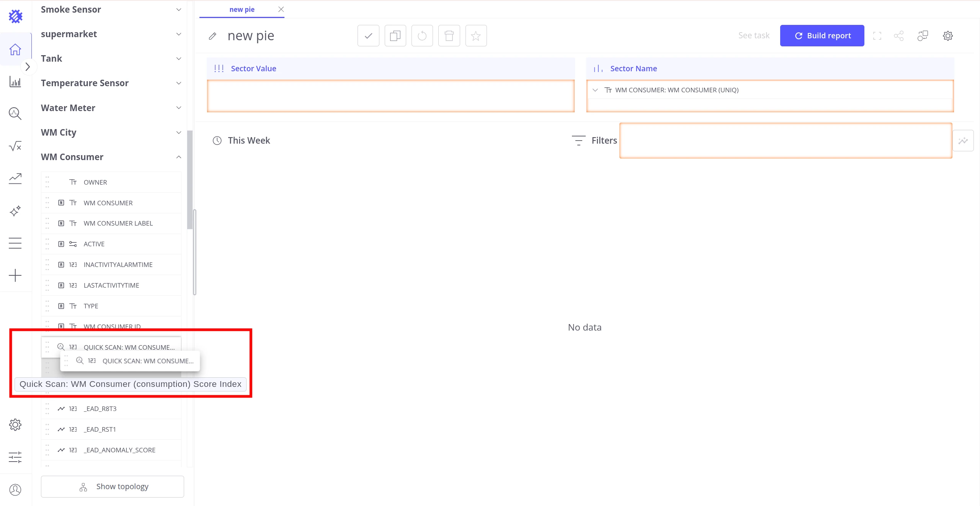Expand the Temperature Sensor section
The image size is (980, 506).
pyautogui.click(x=179, y=83)
